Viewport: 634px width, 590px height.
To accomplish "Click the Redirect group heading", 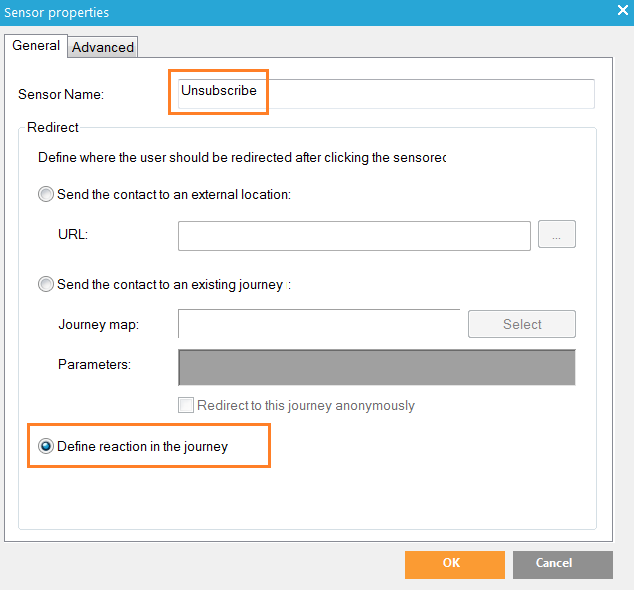I will tap(53, 127).
